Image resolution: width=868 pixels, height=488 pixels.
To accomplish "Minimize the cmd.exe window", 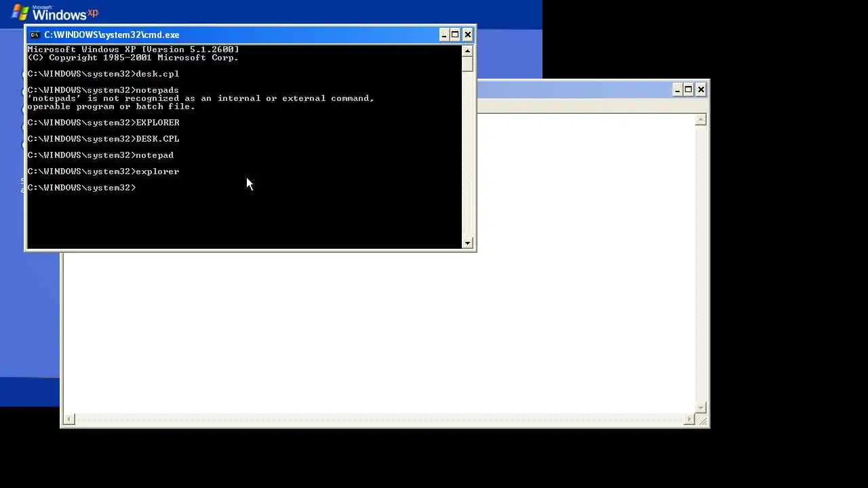I will click(444, 35).
